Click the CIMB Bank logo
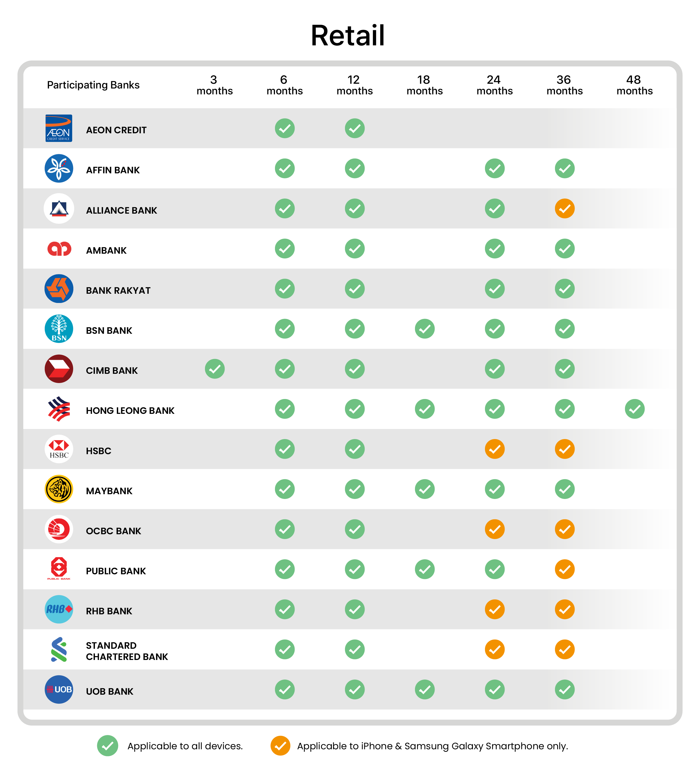This screenshot has width=700, height=770. coord(59,369)
